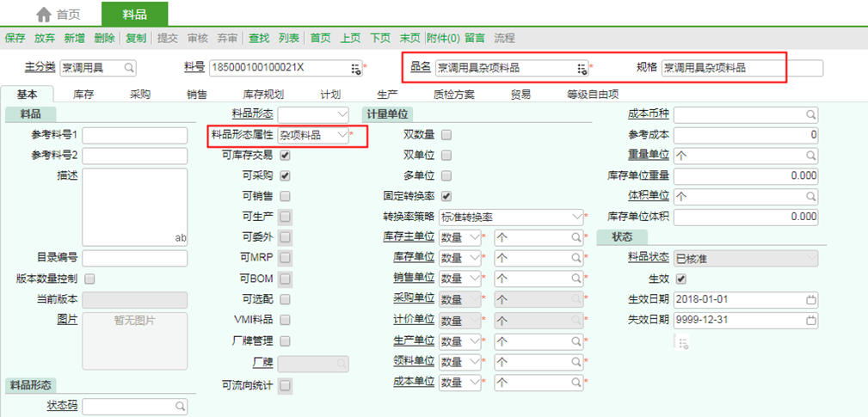Image resolution: width=868 pixels, height=417 pixels.
Task: Click search icon in 重量单位 field
Action: click(x=810, y=156)
